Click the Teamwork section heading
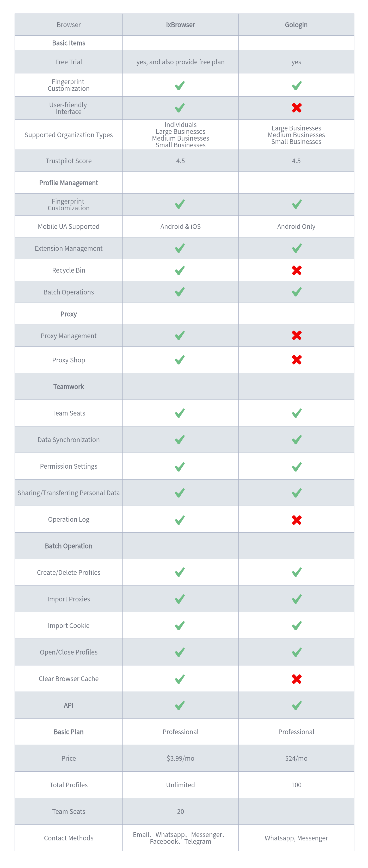Image resolution: width=368 pixels, height=868 pixels. (69, 387)
